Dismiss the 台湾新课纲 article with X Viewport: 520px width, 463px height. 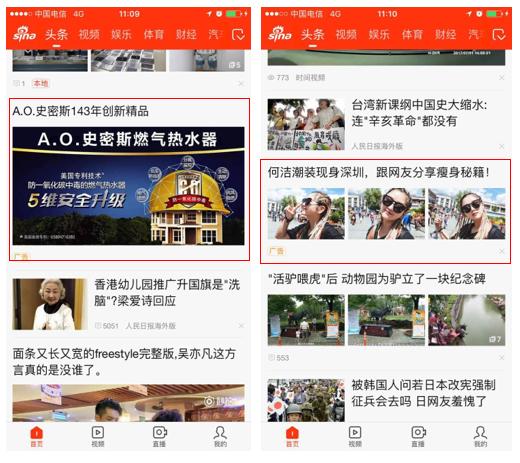[x=502, y=146]
